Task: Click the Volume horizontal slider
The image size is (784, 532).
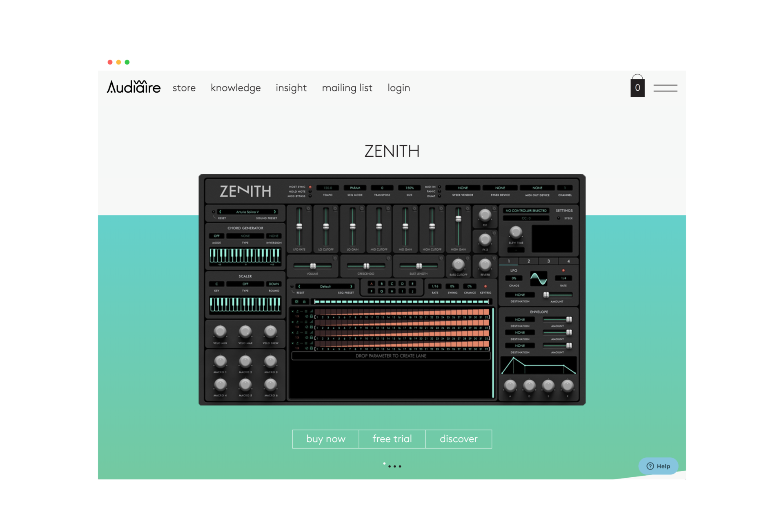Action: [x=313, y=266]
